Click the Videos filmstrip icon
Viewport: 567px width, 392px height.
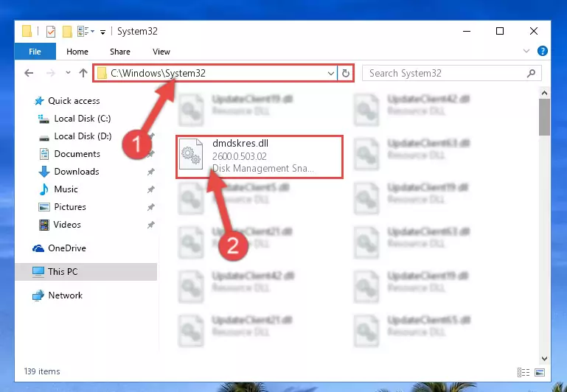44,225
